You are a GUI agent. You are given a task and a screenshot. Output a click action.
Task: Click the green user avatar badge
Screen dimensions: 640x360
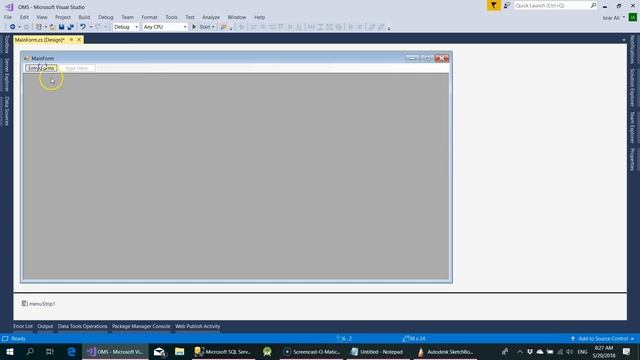tap(633, 18)
